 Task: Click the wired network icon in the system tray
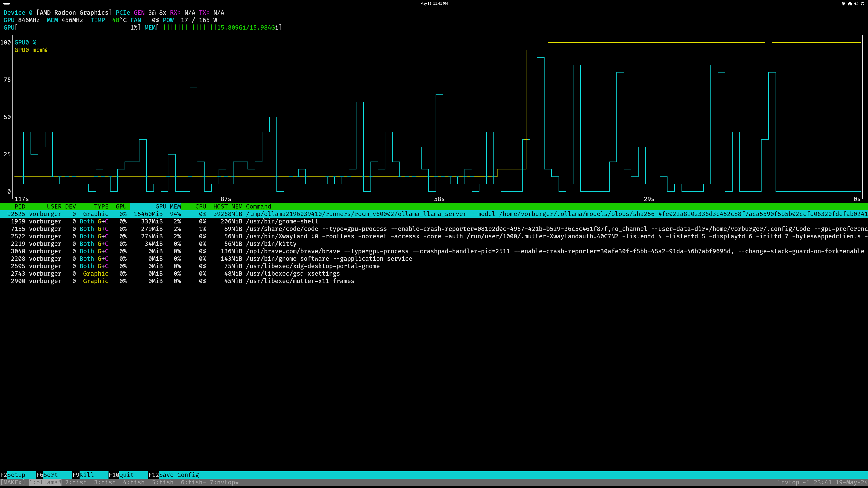point(850,4)
